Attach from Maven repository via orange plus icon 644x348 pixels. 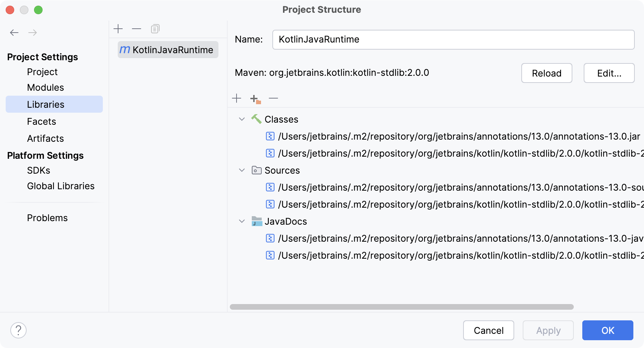(255, 99)
